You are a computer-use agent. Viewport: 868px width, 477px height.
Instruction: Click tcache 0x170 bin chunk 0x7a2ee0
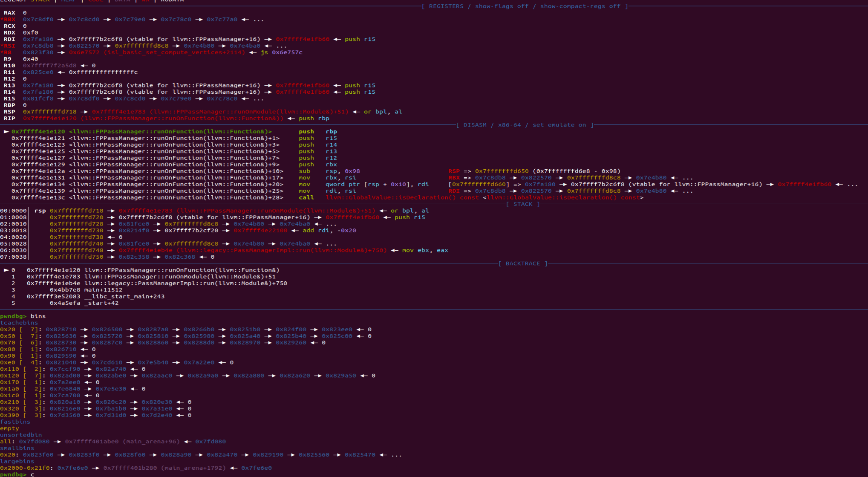(x=65, y=382)
